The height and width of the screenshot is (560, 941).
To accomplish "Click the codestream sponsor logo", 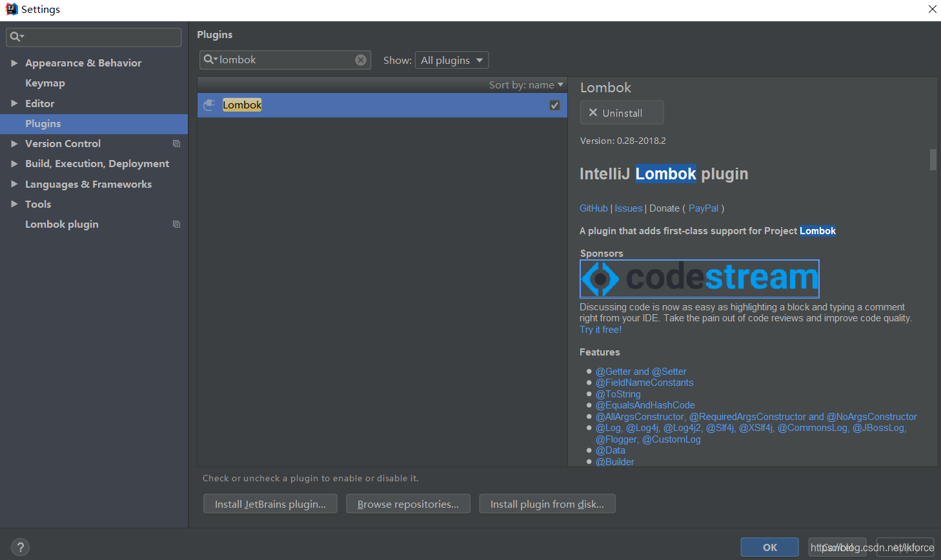I will pos(700,279).
